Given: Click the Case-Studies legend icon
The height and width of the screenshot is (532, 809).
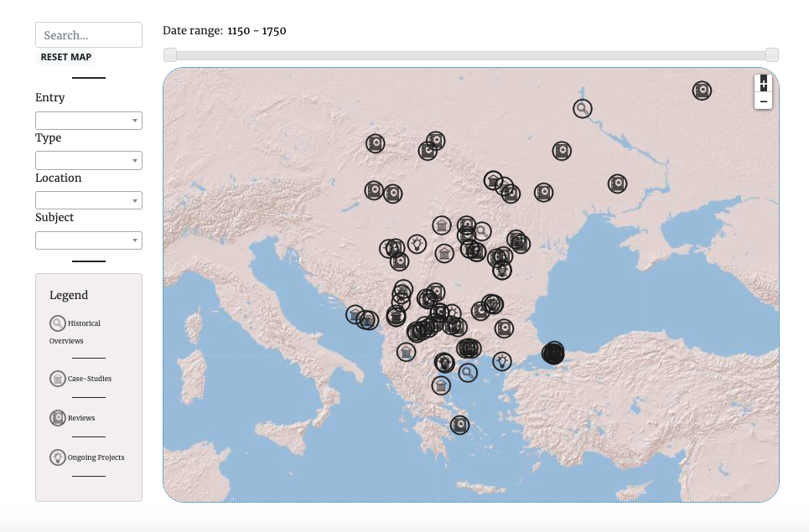Looking at the screenshot, I should pos(58,379).
